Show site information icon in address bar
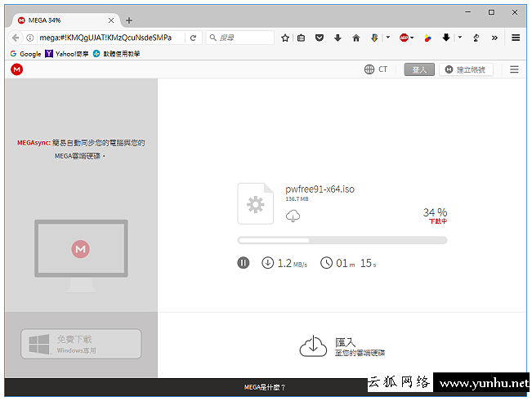 30,38
